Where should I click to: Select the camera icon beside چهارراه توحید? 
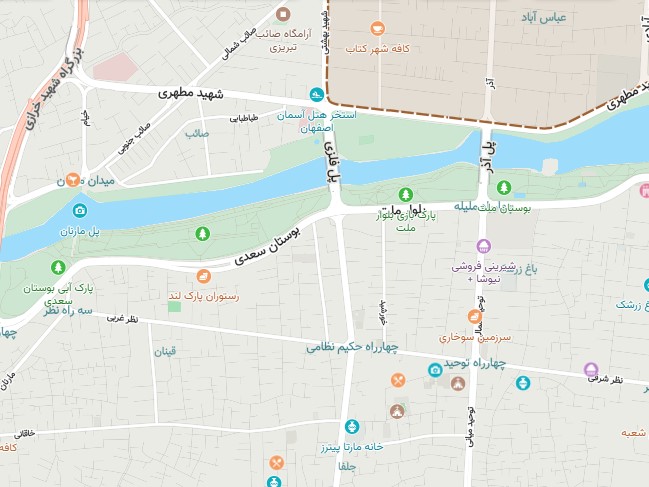pos(435,370)
